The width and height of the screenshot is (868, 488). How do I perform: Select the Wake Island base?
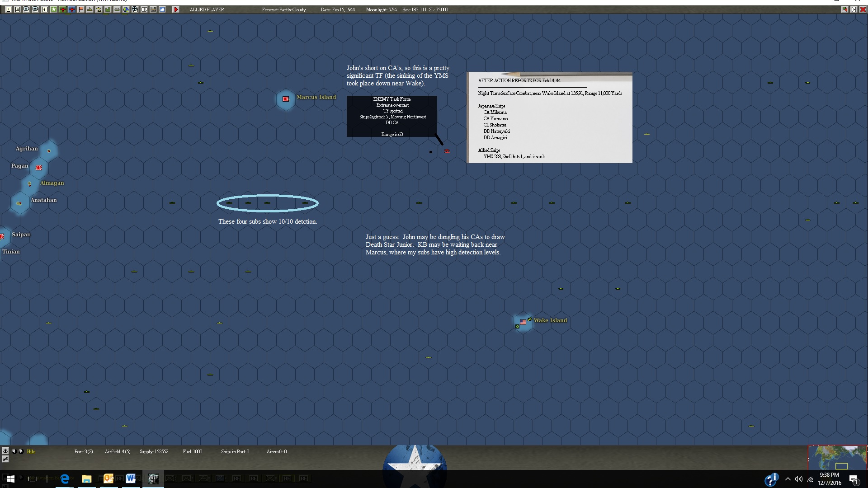(x=523, y=322)
